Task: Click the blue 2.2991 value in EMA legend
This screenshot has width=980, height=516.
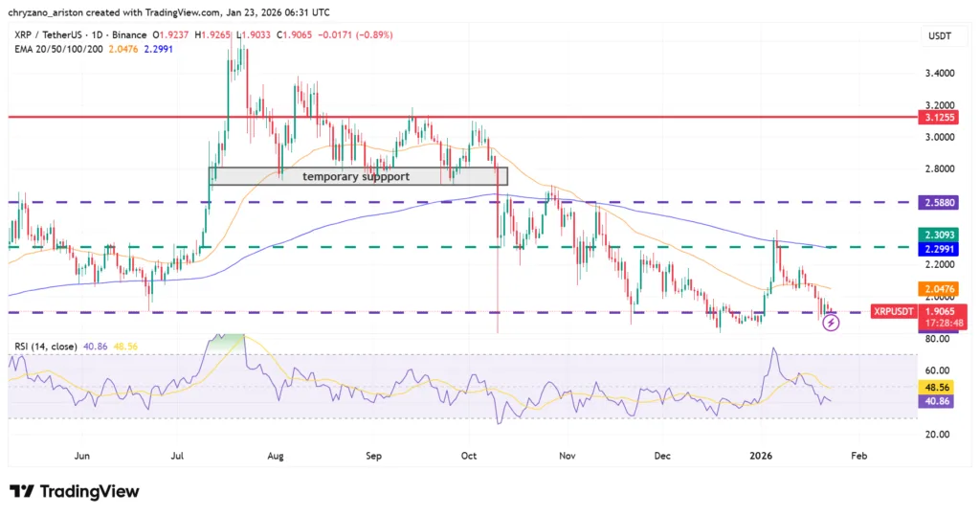Action: coord(158,49)
